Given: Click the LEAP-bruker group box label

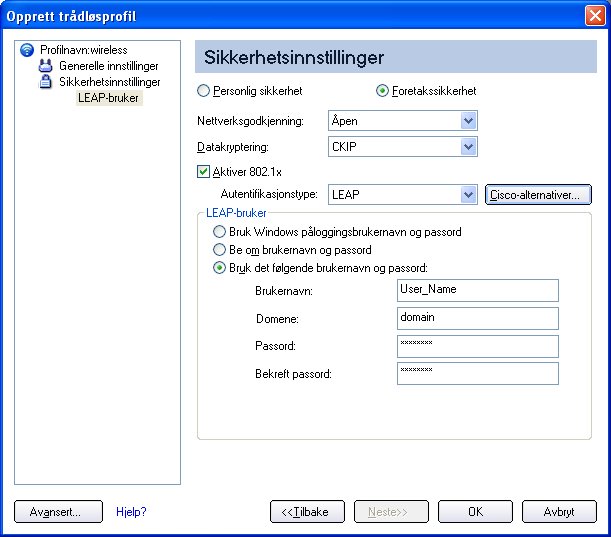Looking at the screenshot, I should pyautogui.click(x=236, y=213).
